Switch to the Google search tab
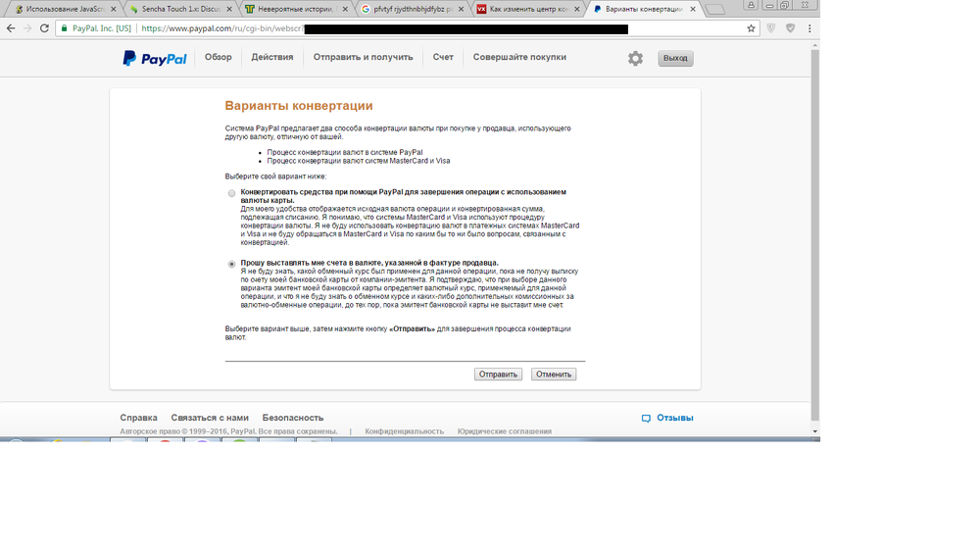This screenshot has height=551, width=980. [x=413, y=10]
